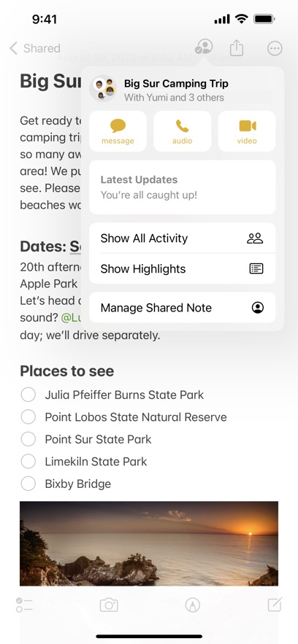This screenshot has height=644, width=298.
Task: Tap the collaboration people icon
Action: point(204,47)
